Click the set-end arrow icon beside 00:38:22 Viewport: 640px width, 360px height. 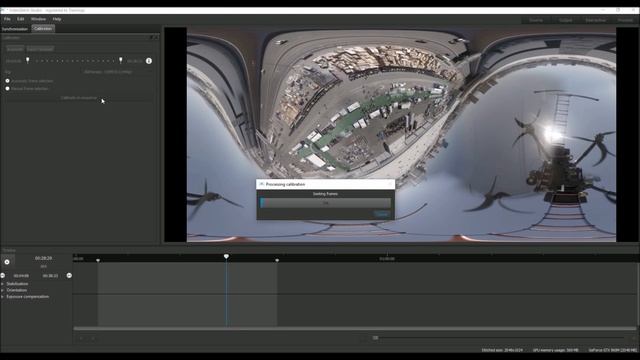pyautogui.click(x=69, y=276)
